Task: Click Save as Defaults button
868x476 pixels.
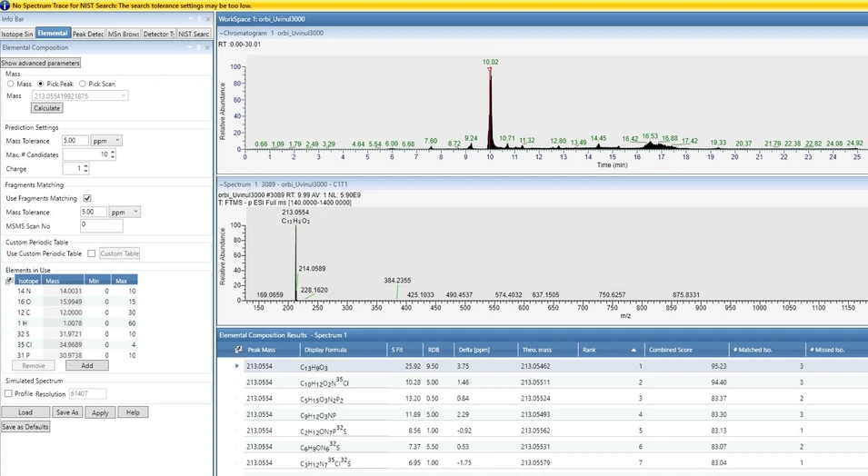Action: coord(25,427)
